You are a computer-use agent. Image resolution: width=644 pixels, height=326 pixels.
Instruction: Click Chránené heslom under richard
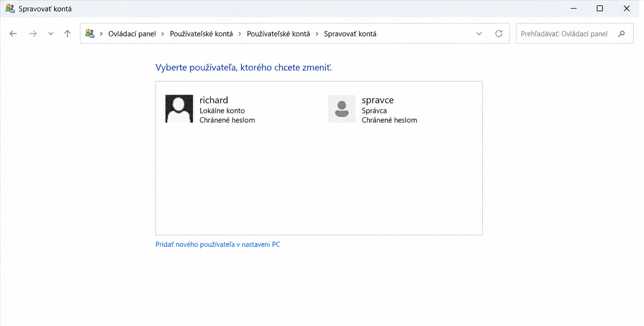[x=227, y=120]
